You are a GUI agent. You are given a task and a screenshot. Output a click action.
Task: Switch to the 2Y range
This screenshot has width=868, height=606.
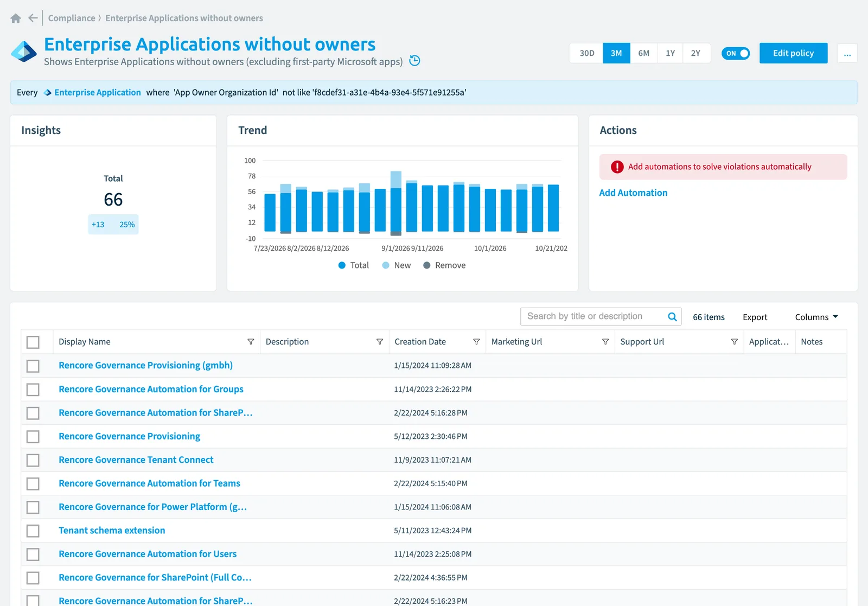(x=696, y=53)
